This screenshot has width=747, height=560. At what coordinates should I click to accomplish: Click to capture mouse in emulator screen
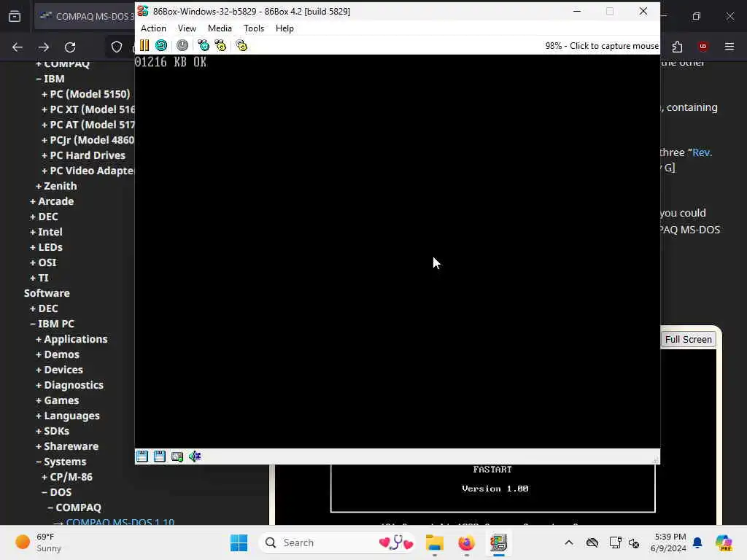[x=398, y=252]
